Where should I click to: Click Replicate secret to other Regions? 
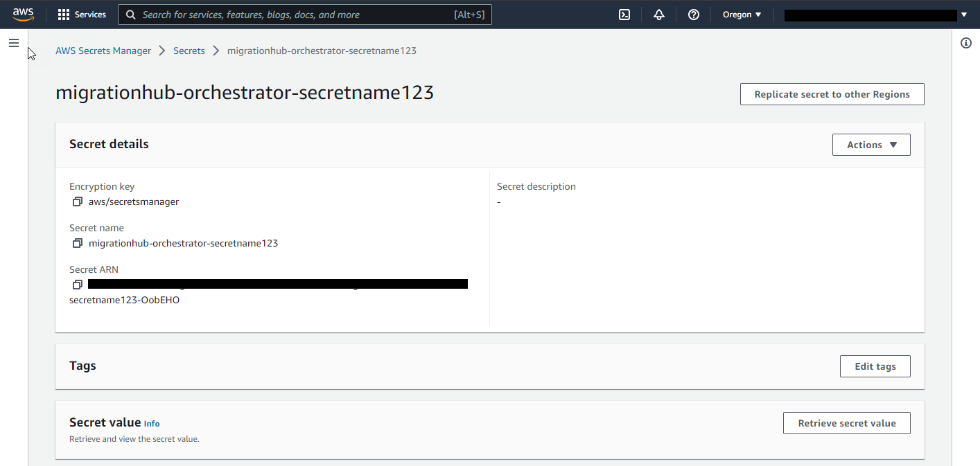[x=832, y=94]
